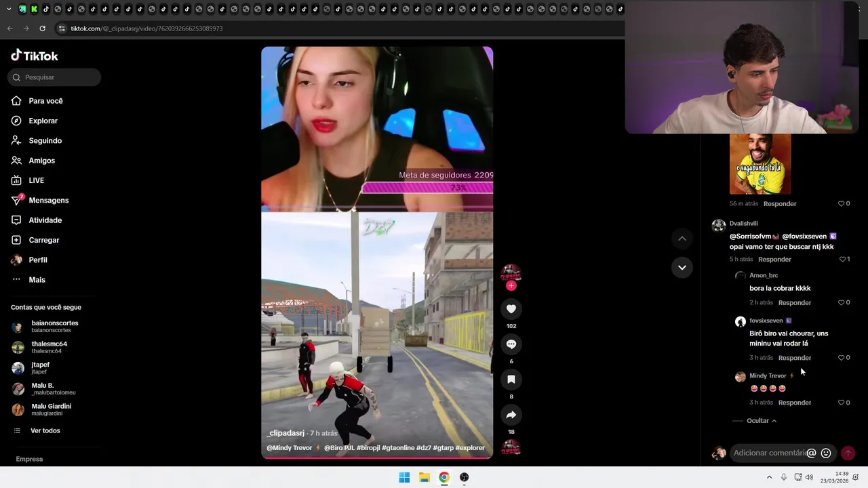
Task: Open the Empresa footer section
Action: pyautogui.click(x=29, y=459)
